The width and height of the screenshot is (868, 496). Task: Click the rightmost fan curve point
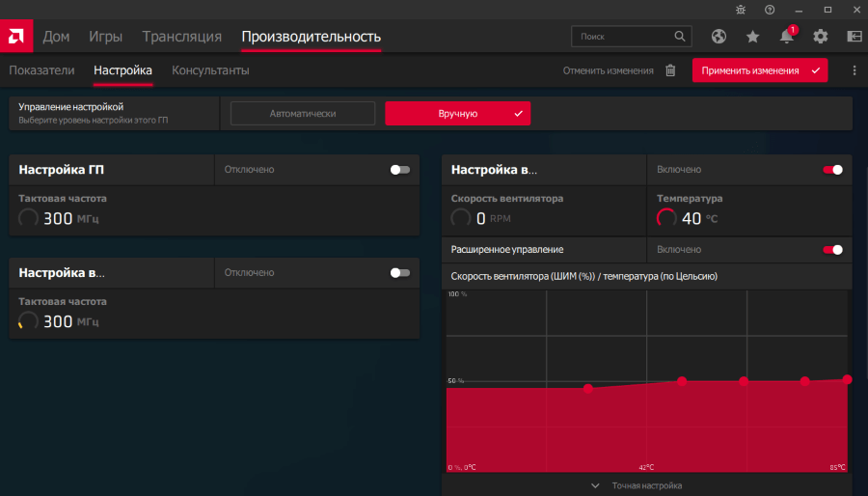tap(847, 379)
